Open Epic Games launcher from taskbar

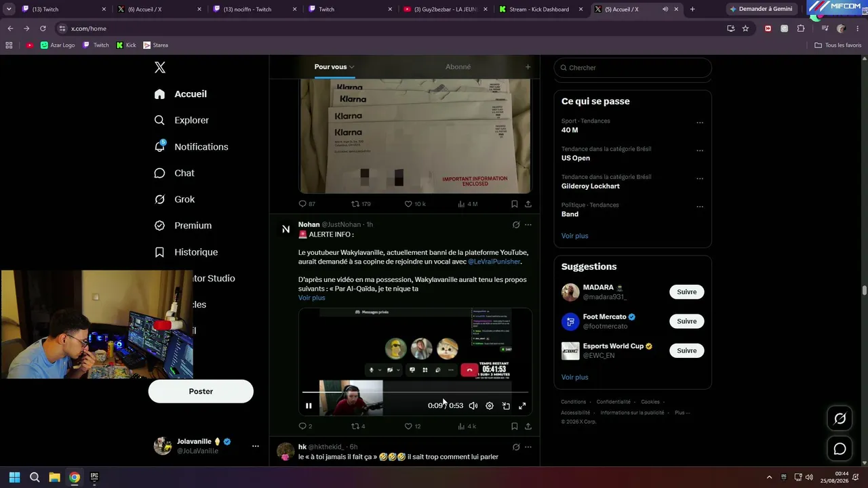94,477
